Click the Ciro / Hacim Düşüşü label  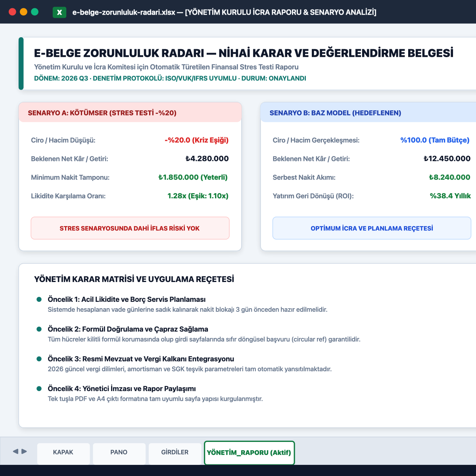coord(63,140)
